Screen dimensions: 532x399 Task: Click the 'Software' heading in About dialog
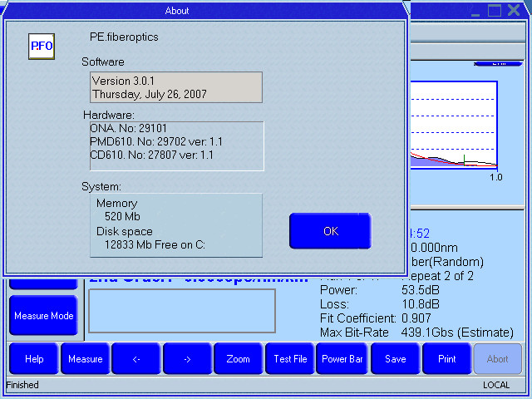103,62
